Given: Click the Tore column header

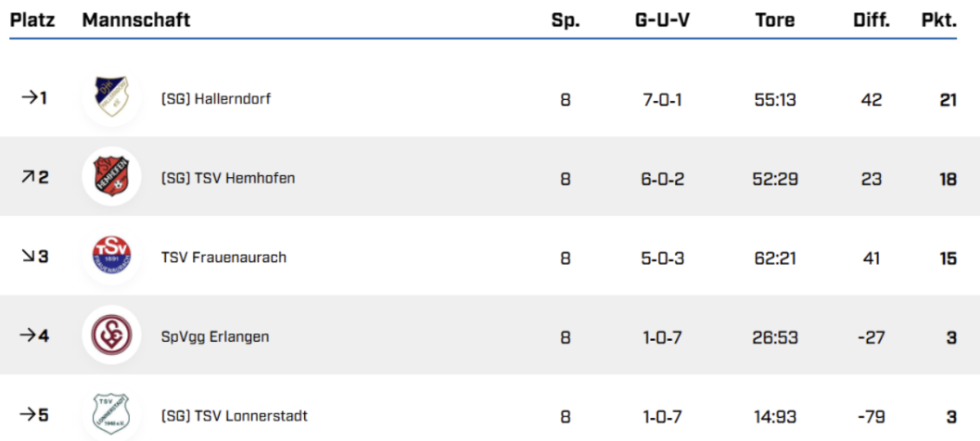Looking at the screenshot, I should tap(775, 19).
